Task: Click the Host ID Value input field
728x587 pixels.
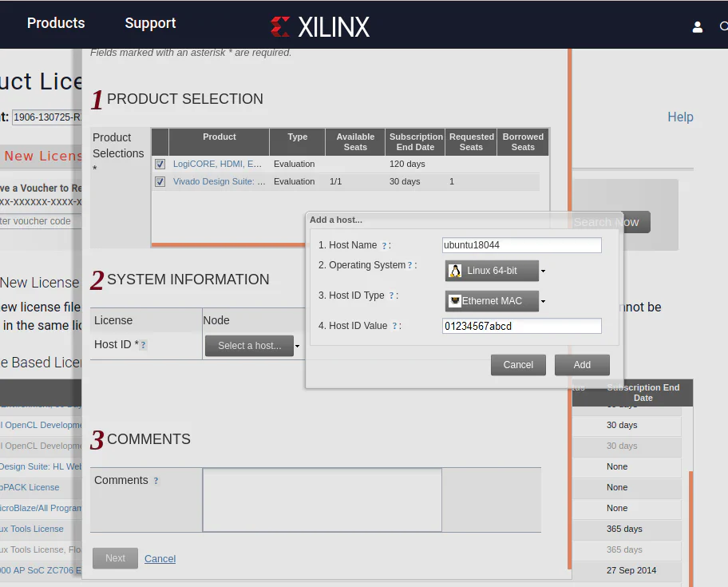Action: (x=521, y=326)
